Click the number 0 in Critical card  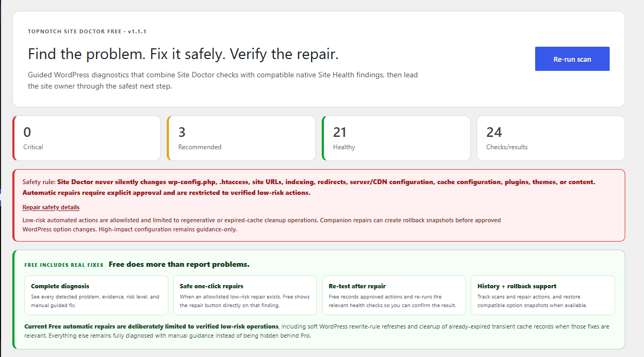(27, 132)
